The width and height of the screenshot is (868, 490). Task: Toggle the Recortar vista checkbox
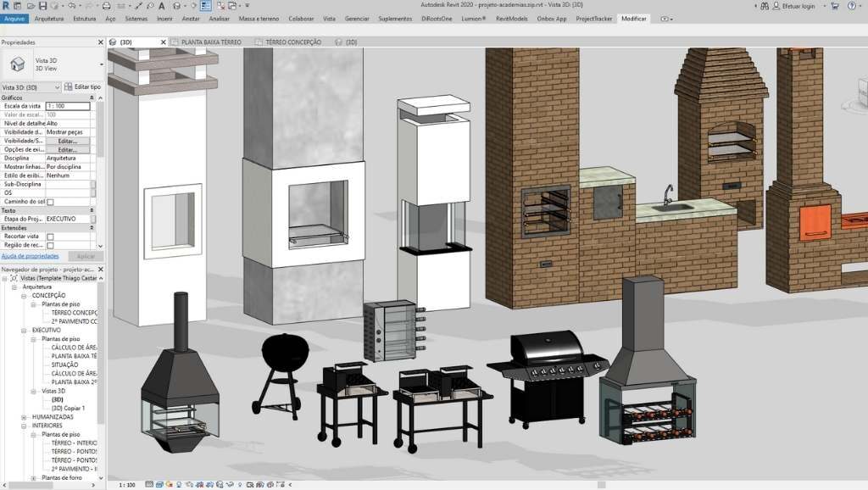tap(50, 237)
